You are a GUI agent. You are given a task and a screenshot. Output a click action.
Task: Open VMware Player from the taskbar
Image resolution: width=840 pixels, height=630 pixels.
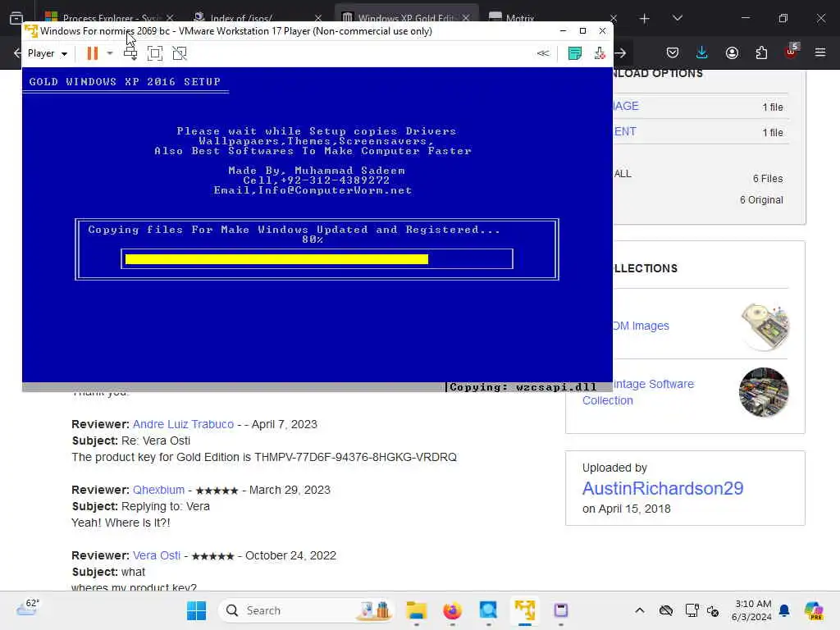525,610
